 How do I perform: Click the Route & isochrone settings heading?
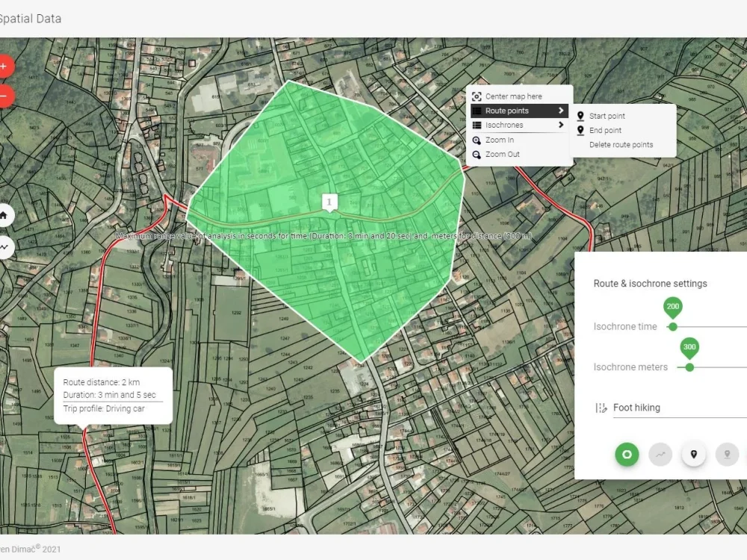point(650,283)
